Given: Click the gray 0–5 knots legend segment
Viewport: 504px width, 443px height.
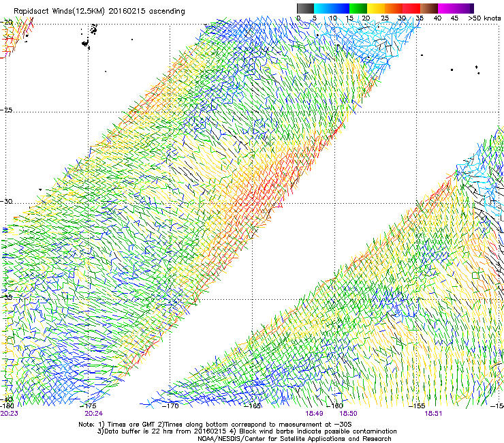Looking at the screenshot, I should [x=305, y=8].
